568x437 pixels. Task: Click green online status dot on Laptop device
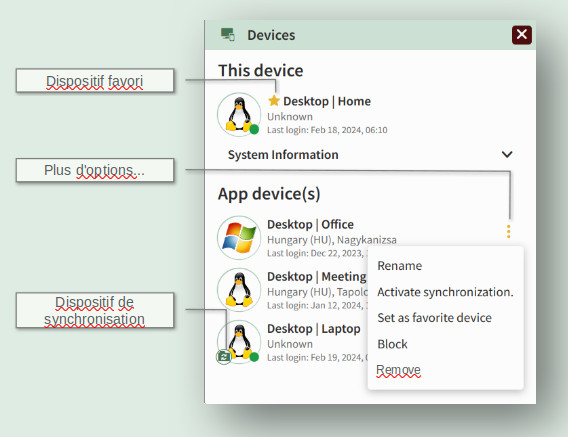tap(254, 357)
